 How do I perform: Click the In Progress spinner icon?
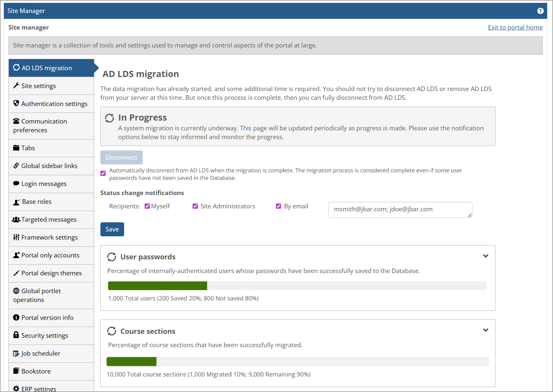click(x=109, y=118)
